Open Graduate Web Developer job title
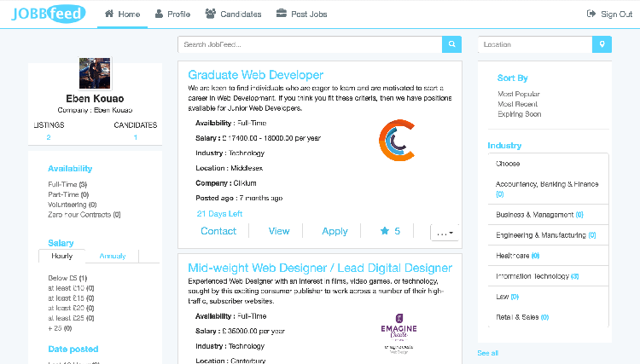The image size is (640, 364). pos(255,75)
